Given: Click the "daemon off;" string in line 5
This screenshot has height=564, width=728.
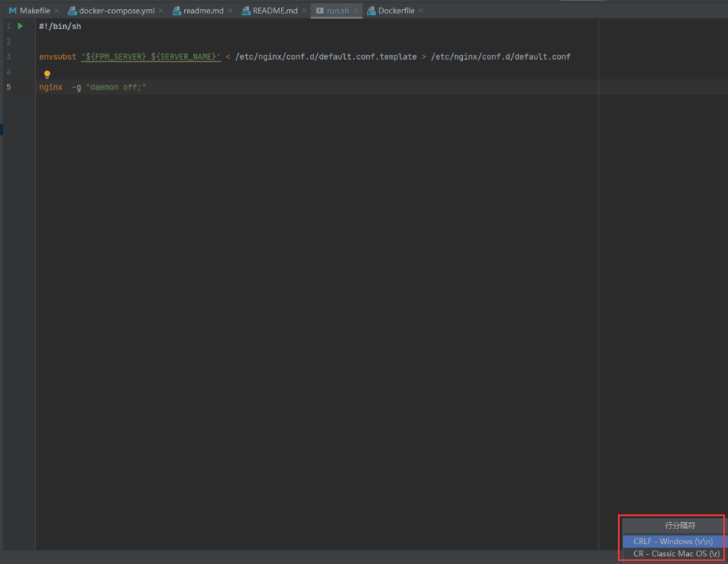Looking at the screenshot, I should (116, 87).
